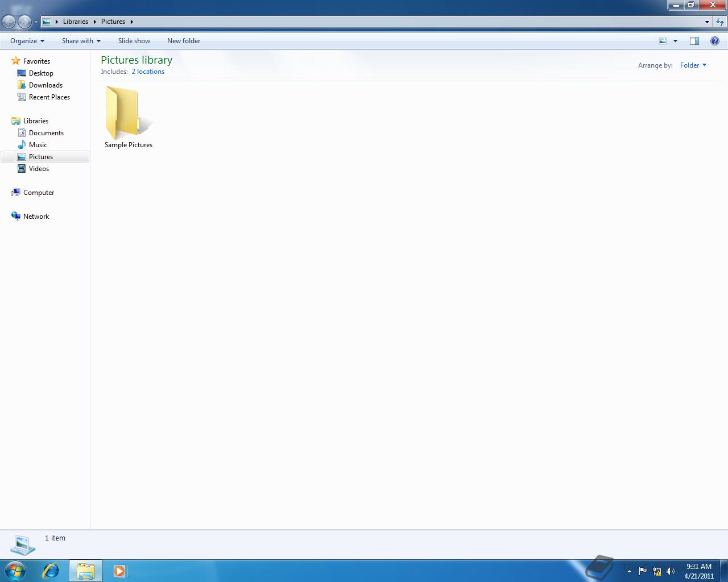Click the Documents library icon
This screenshot has height=582, width=728.
22,133
